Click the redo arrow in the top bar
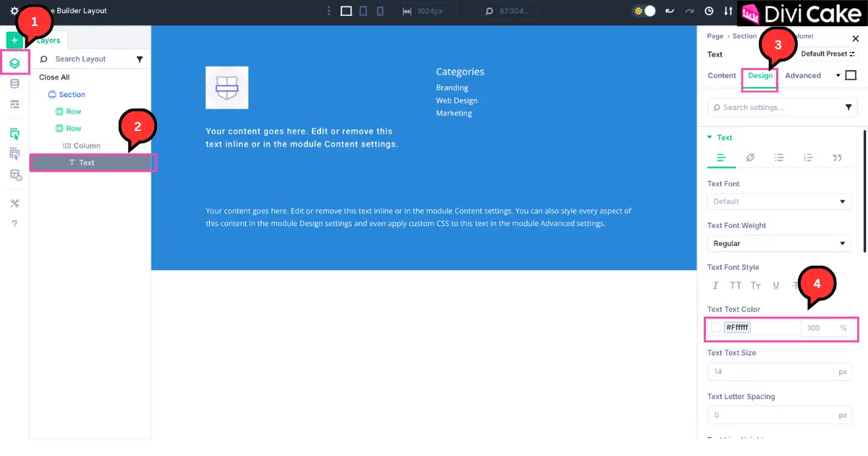Screen dimensions: 868x456 click(x=689, y=11)
